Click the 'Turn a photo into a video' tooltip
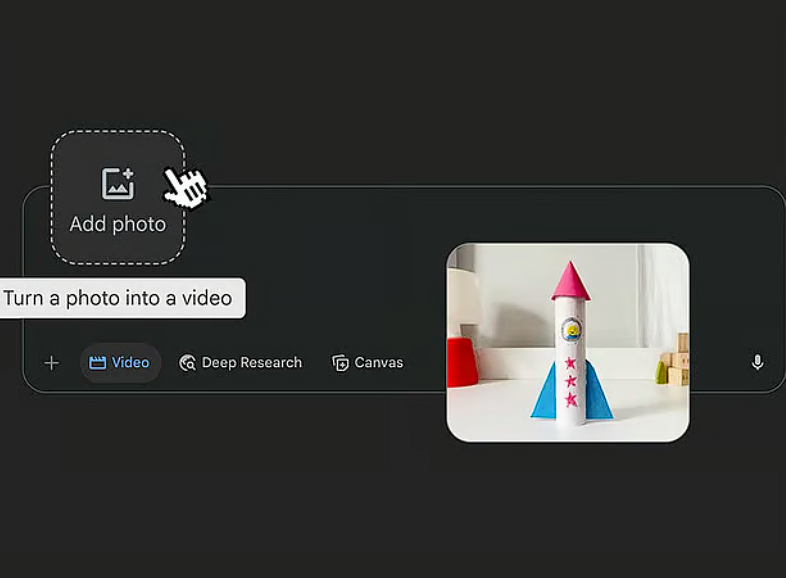786x578 pixels. [118, 298]
